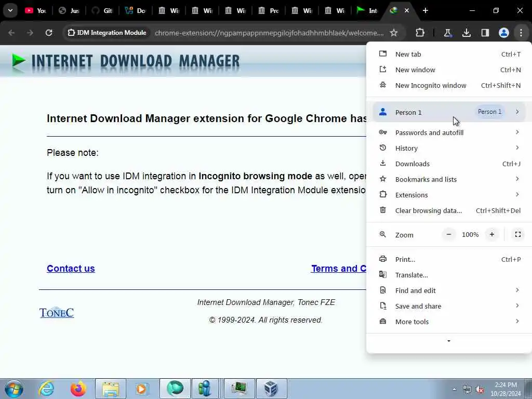Increase zoom with plus button
This screenshot has height=399, width=532.
(x=491, y=234)
